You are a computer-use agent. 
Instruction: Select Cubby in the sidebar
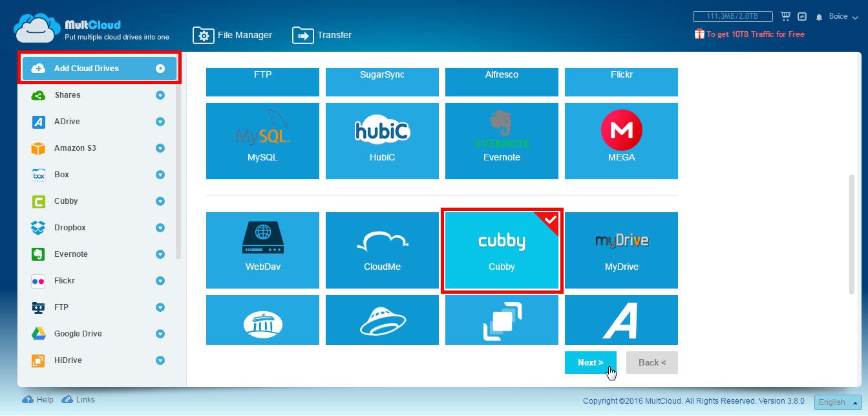tap(66, 201)
